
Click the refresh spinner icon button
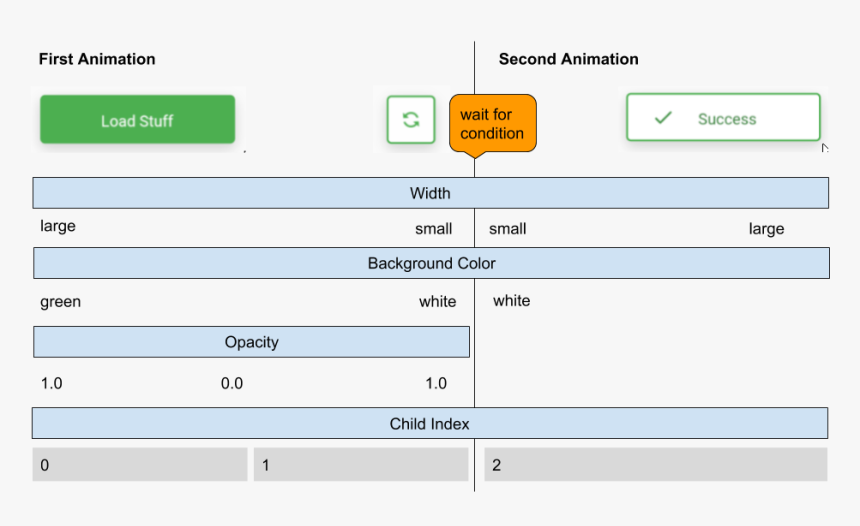[x=411, y=120]
